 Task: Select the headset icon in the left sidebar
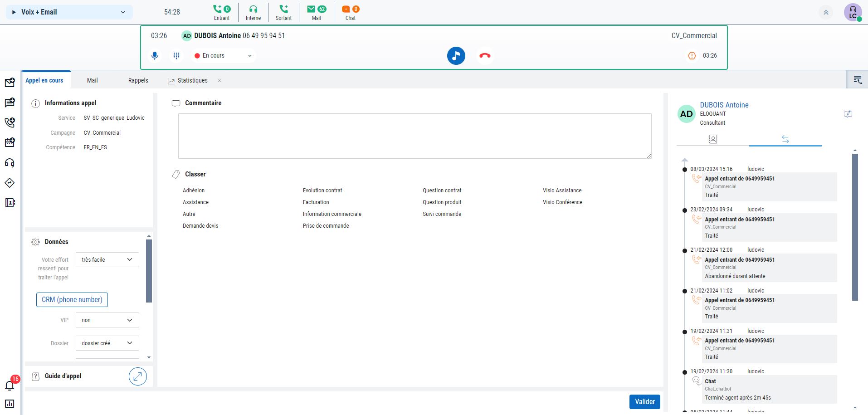(x=10, y=163)
